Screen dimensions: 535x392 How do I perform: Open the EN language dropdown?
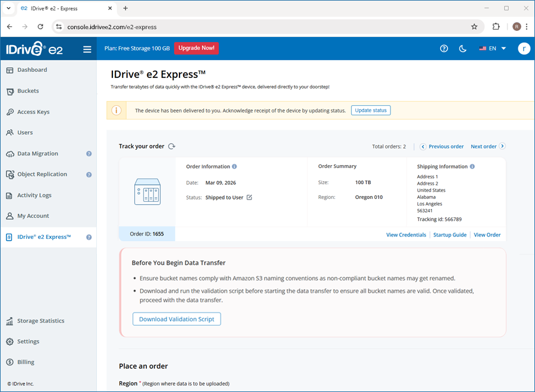[x=492, y=48]
